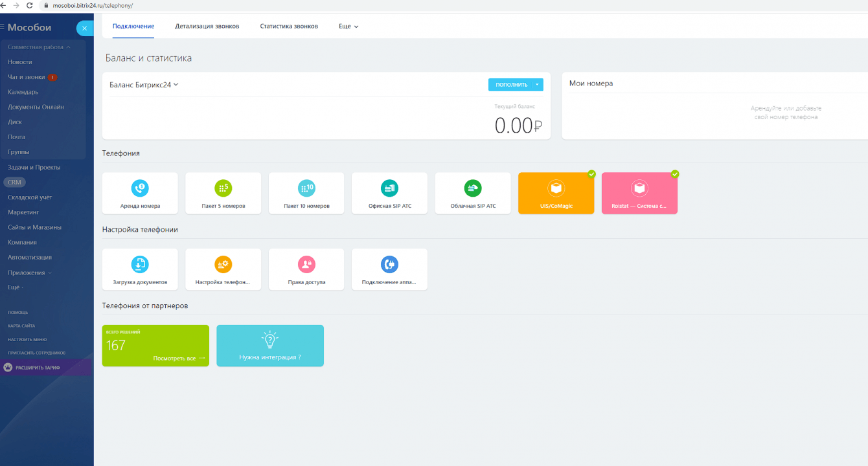Click the browser address bar URL
This screenshot has width=868, height=466.
(x=92, y=5)
